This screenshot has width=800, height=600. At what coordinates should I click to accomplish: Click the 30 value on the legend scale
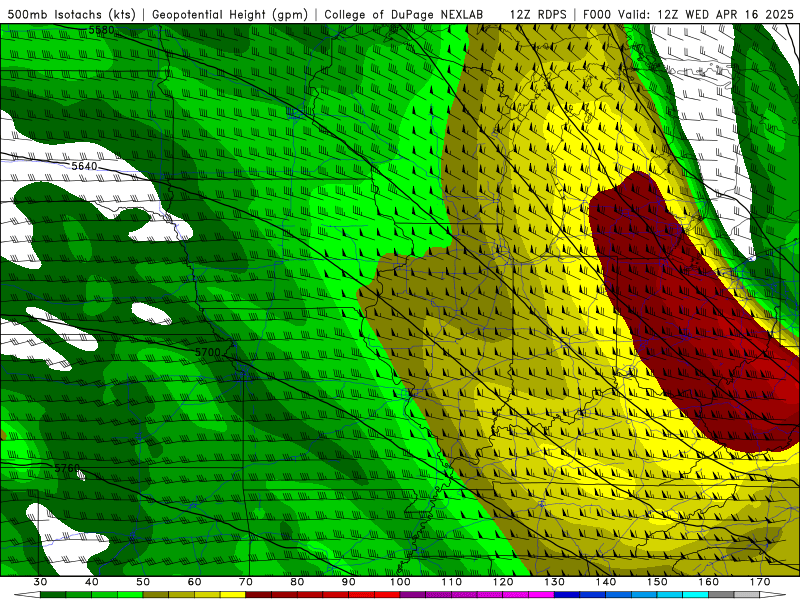pyautogui.click(x=40, y=582)
